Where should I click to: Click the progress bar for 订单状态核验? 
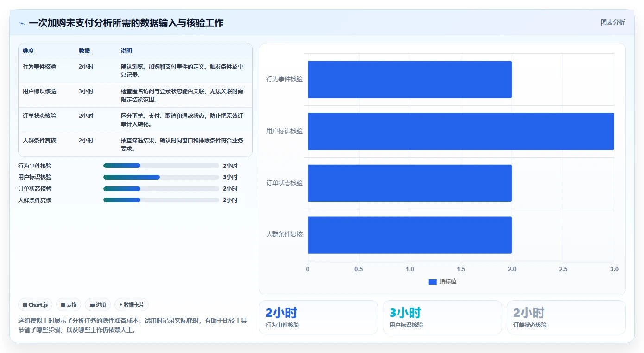point(161,189)
